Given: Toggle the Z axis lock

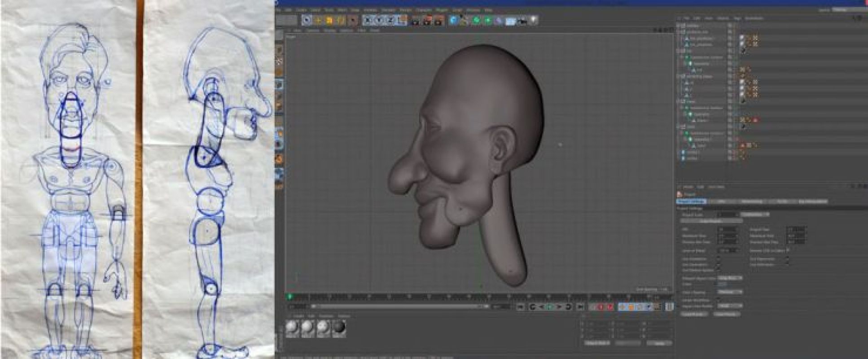Looking at the screenshot, I should [391, 20].
